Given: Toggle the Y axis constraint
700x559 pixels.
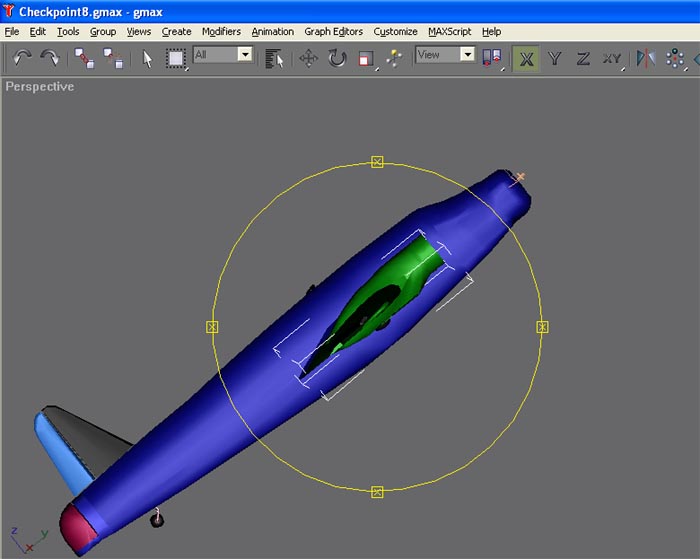Looking at the screenshot, I should point(555,58).
